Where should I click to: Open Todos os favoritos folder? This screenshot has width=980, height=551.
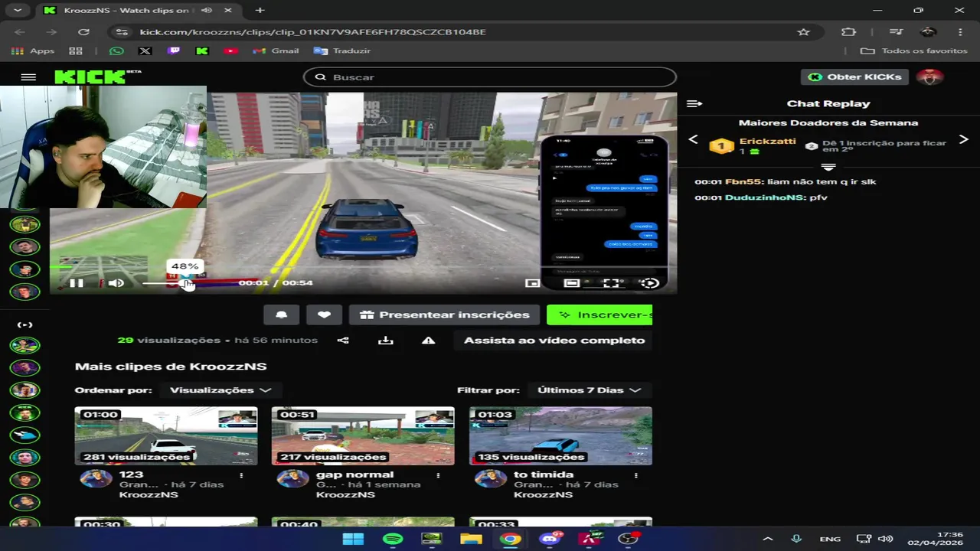(914, 51)
